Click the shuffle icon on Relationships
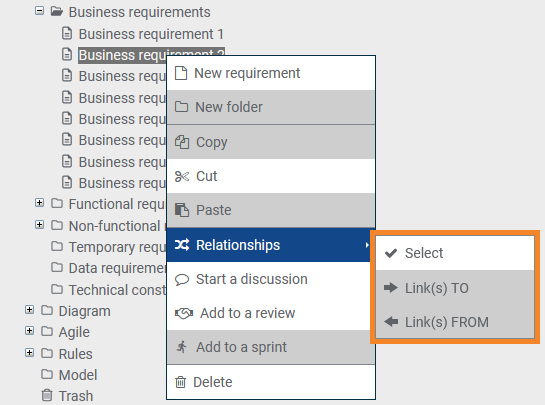The height and width of the screenshot is (405, 545). tap(182, 245)
